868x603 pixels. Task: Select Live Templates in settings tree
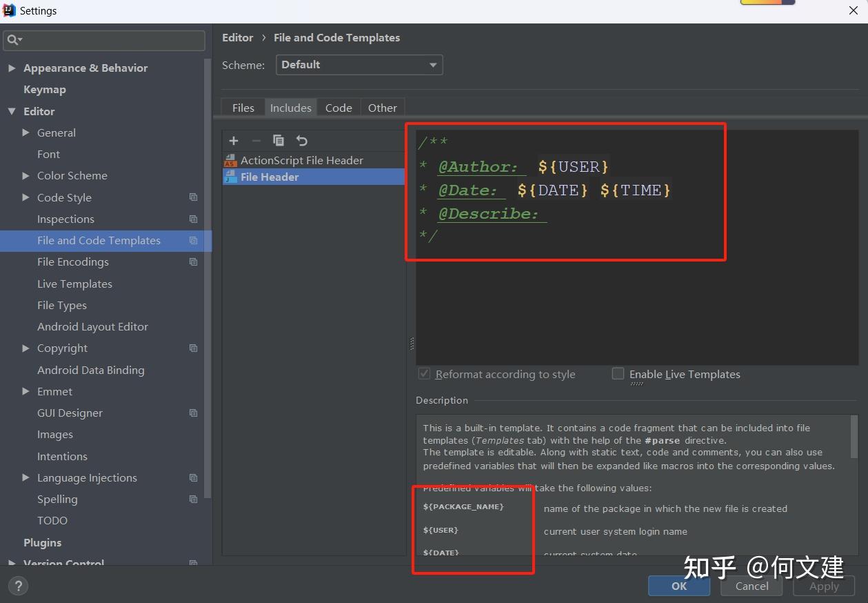(74, 284)
